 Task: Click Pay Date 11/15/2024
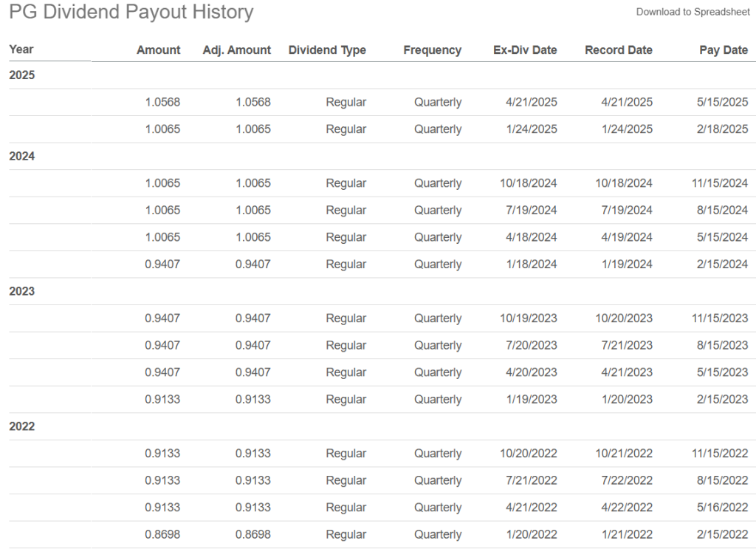pos(720,183)
